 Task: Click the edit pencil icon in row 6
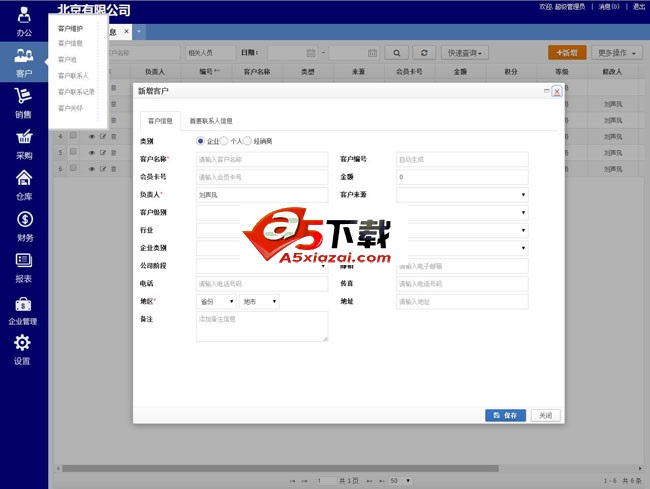click(103, 169)
